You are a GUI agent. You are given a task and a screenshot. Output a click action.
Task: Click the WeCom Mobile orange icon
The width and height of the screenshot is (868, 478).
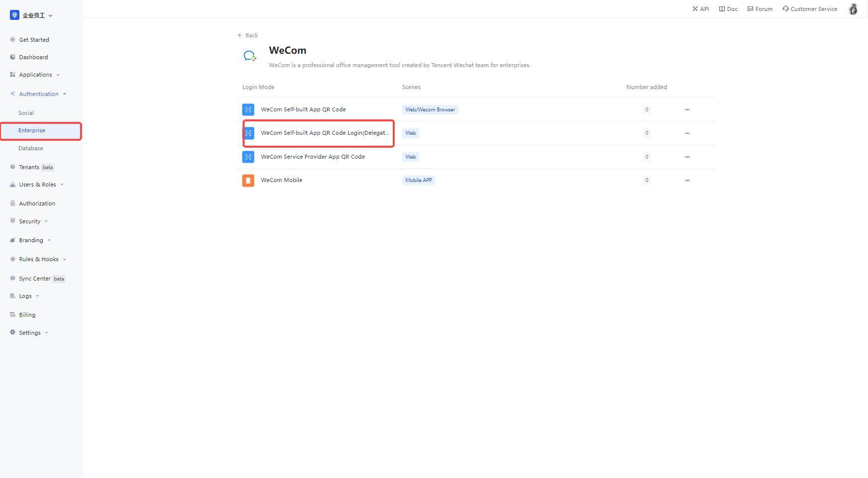click(248, 181)
